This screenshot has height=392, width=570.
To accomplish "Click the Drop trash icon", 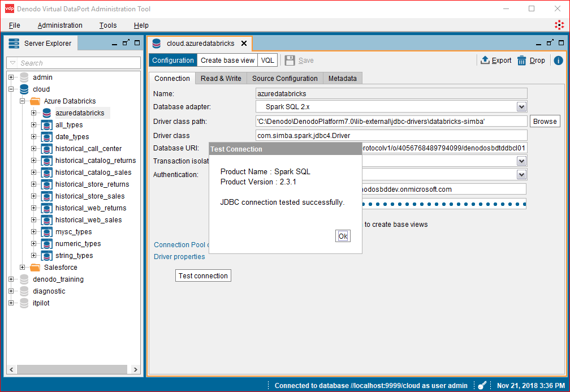I will 521,61.
